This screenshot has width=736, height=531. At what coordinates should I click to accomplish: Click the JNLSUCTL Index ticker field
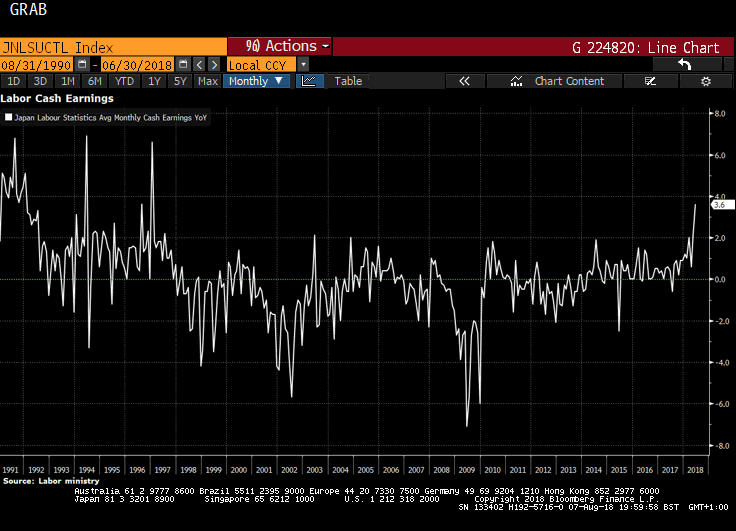point(113,47)
